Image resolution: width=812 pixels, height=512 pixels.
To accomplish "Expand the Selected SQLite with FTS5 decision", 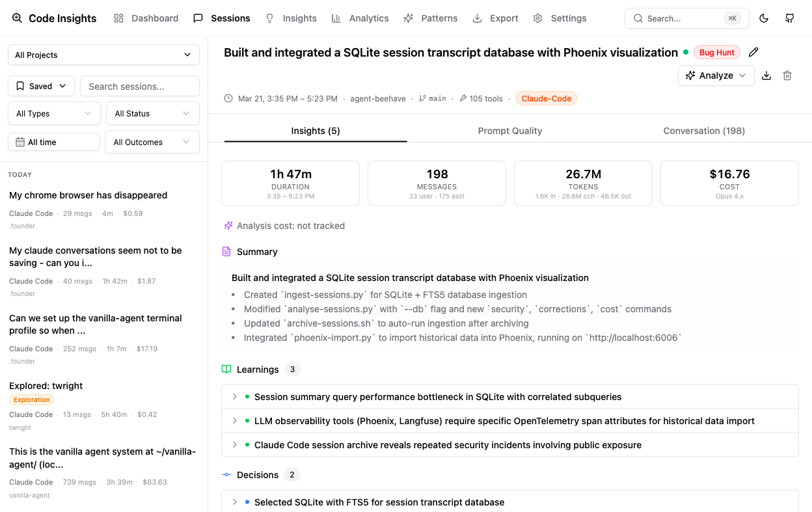I will click(x=510, y=502).
